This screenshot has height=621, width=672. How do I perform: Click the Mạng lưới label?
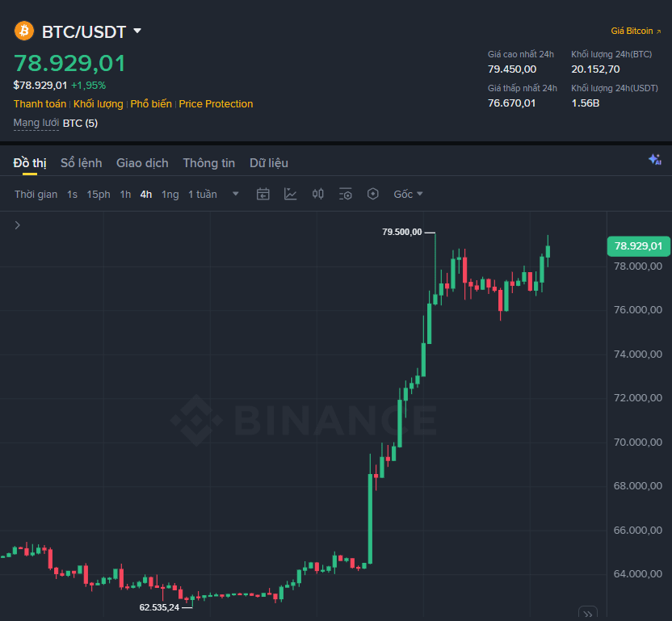[x=36, y=123]
